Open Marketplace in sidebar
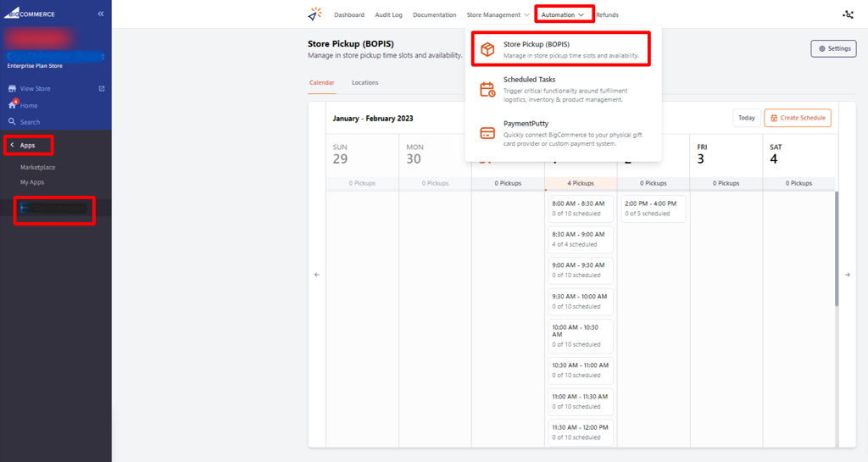This screenshot has width=868, height=462. point(37,167)
